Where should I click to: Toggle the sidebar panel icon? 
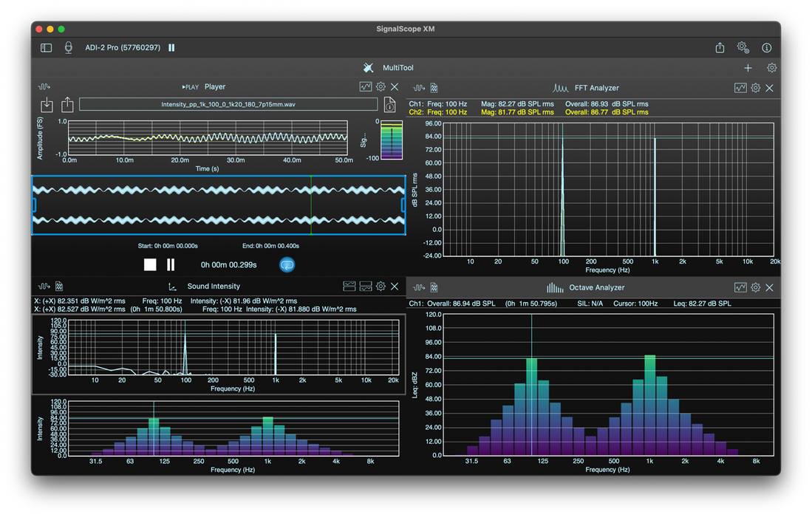[46, 48]
